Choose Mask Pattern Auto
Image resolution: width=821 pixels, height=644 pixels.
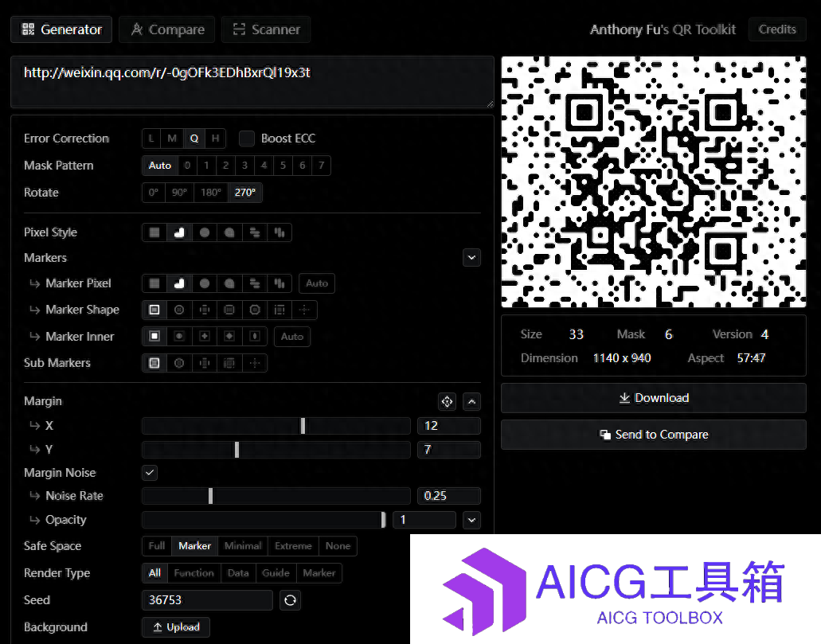[160, 166]
